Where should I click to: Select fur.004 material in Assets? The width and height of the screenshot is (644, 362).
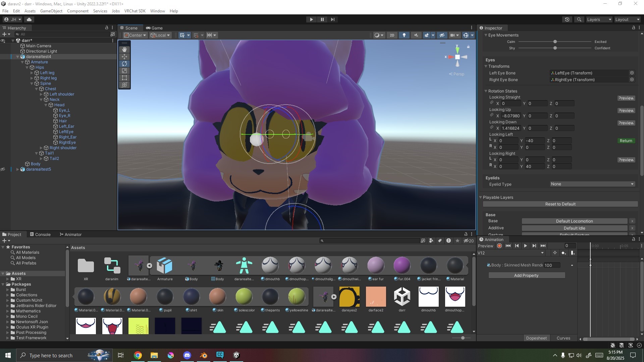tap(402, 265)
